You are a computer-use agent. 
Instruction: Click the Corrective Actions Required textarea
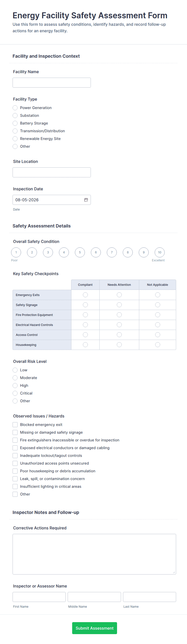[94, 554]
